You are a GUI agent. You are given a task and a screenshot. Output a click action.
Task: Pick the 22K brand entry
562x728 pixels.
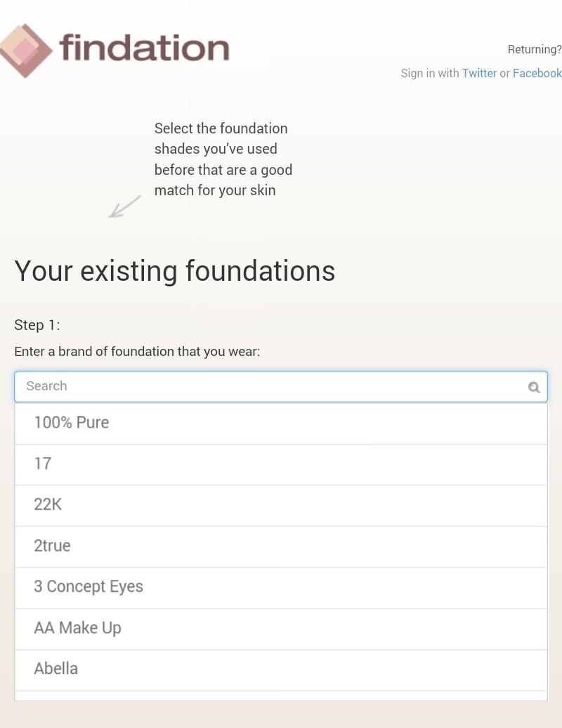coord(48,504)
